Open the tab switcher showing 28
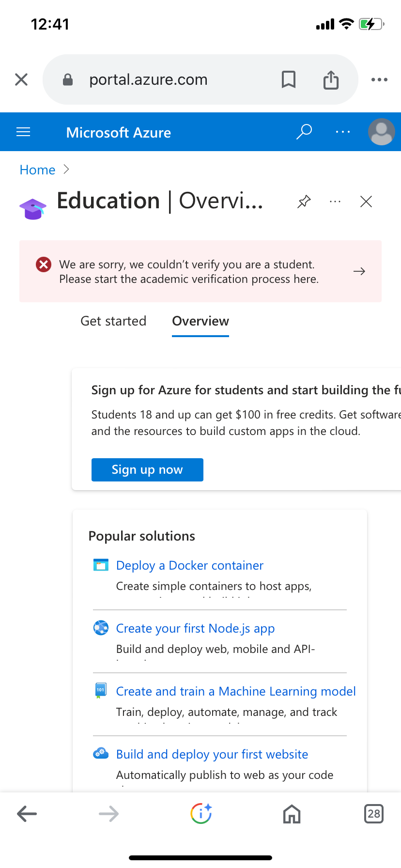The height and width of the screenshot is (868, 401). click(373, 814)
